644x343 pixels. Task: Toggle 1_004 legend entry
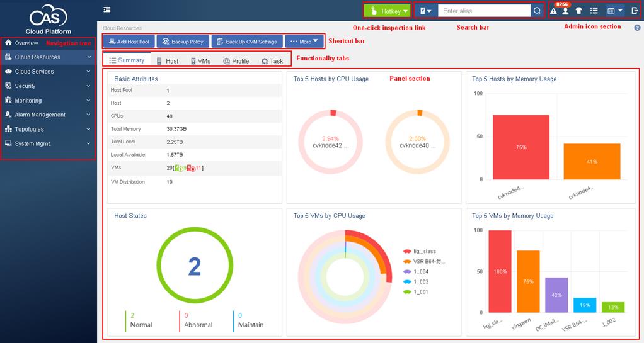[416, 272]
